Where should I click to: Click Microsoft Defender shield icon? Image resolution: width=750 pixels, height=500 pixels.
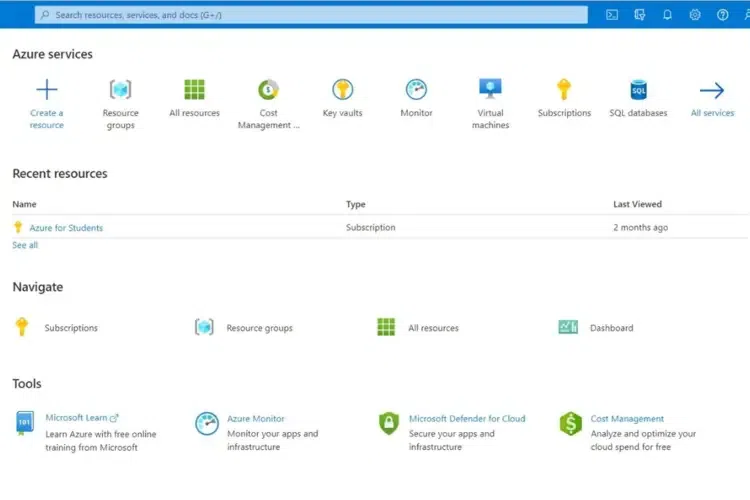click(x=389, y=423)
